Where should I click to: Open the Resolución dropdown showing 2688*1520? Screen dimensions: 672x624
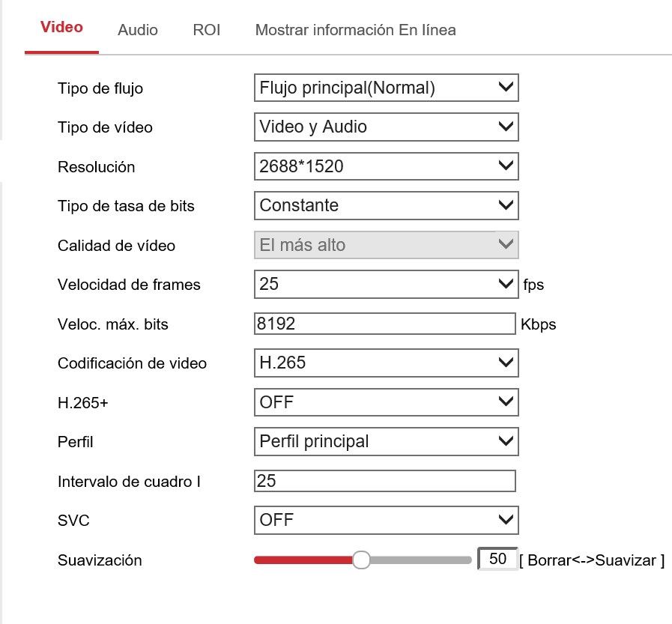pos(386,166)
